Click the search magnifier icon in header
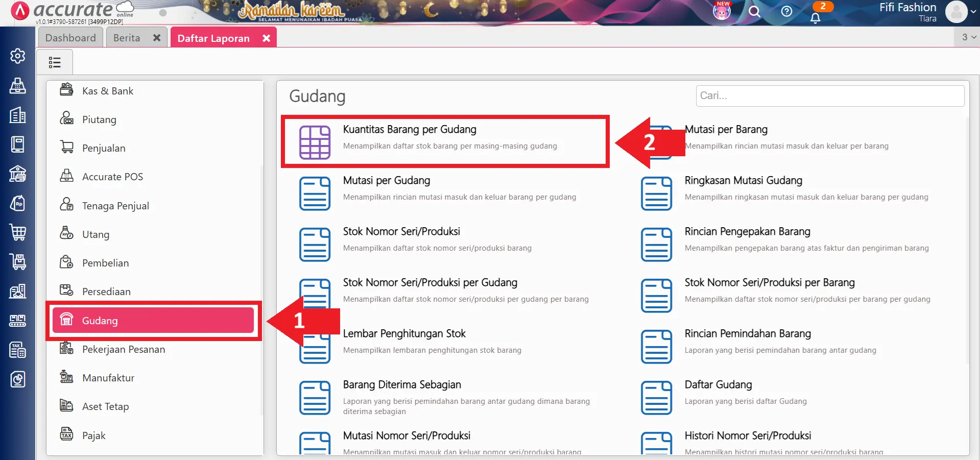The image size is (980, 460). (754, 12)
